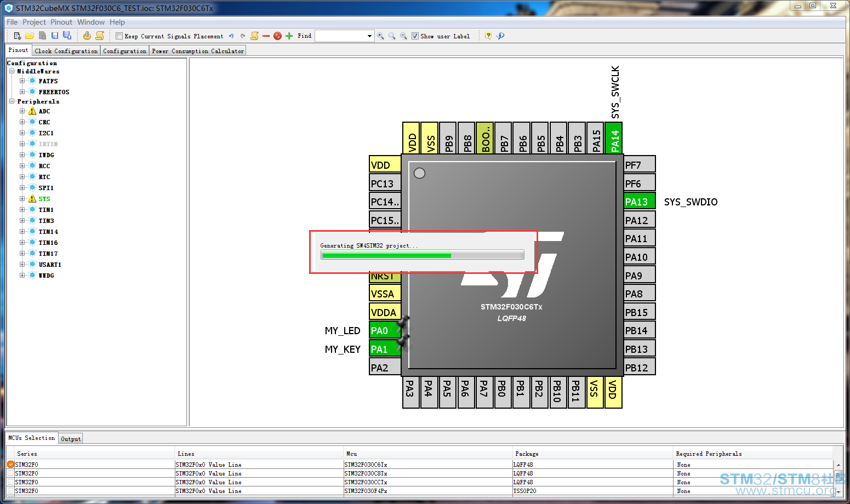The image size is (850, 504).
Task: Click the Redo arrow in the toolbar
Action: click(x=243, y=36)
